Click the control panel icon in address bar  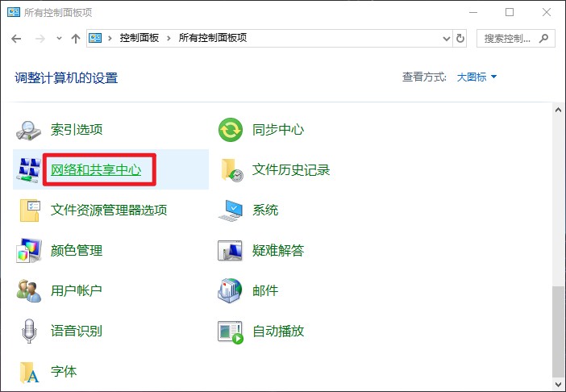coord(95,38)
